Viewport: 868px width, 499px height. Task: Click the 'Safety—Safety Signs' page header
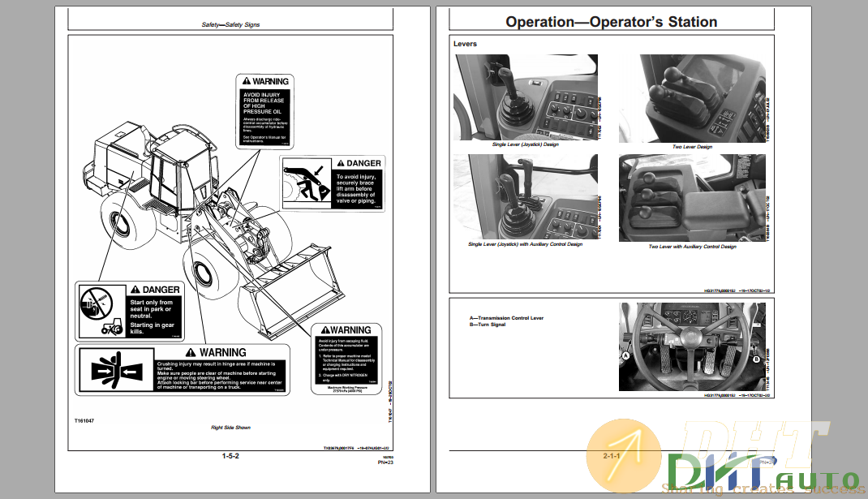tap(230, 25)
